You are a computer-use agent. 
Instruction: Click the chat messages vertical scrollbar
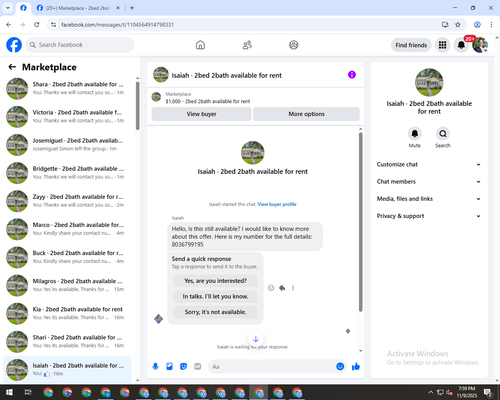point(360,222)
